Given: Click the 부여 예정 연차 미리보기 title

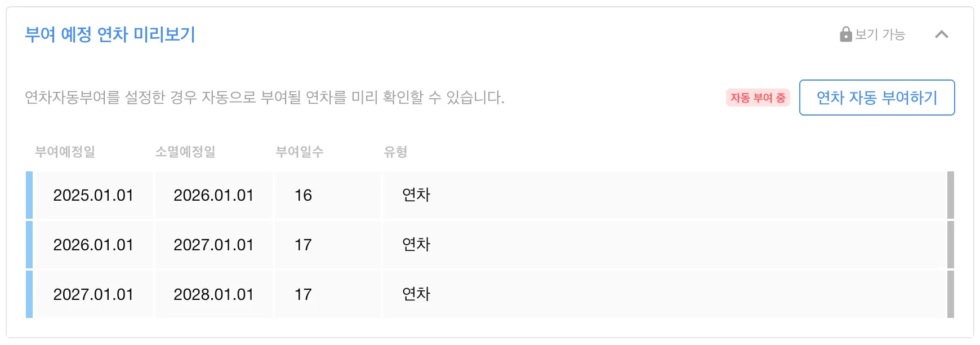Looking at the screenshot, I should point(110,34).
